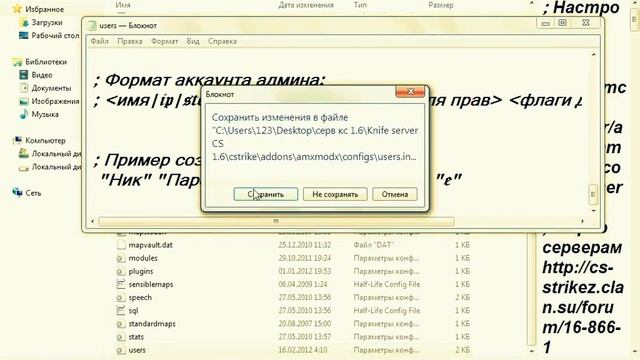
Task: Click Notepad scroll down arrow
Action: pyautogui.click(x=593, y=211)
